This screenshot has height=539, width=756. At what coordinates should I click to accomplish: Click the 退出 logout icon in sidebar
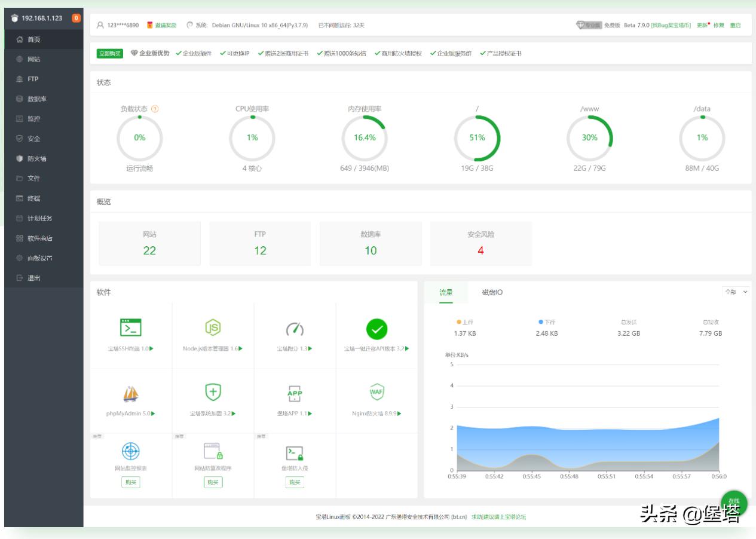20,278
